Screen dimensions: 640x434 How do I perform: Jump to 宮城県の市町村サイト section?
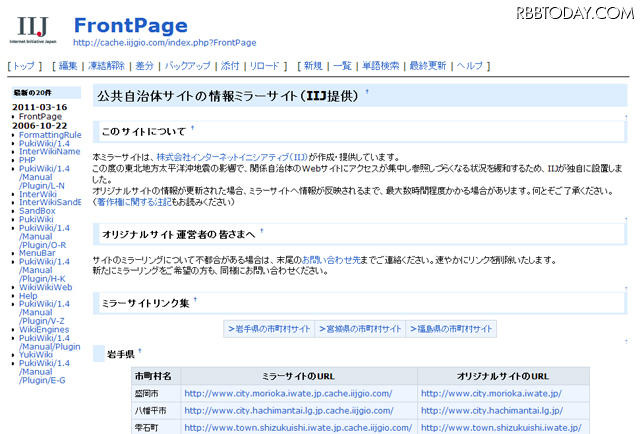coord(360,329)
